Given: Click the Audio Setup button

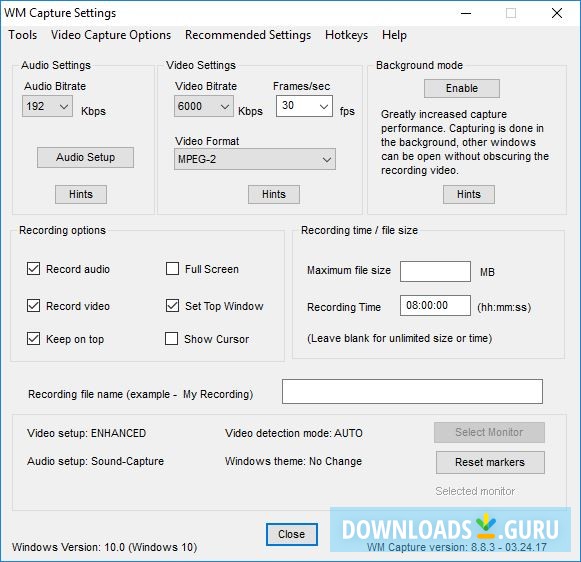Looking at the screenshot, I should click(x=85, y=157).
